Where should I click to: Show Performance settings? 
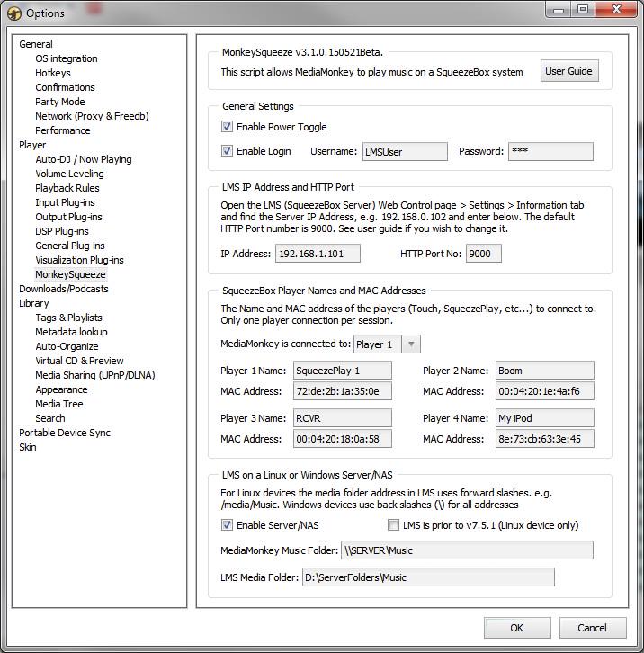click(x=62, y=130)
